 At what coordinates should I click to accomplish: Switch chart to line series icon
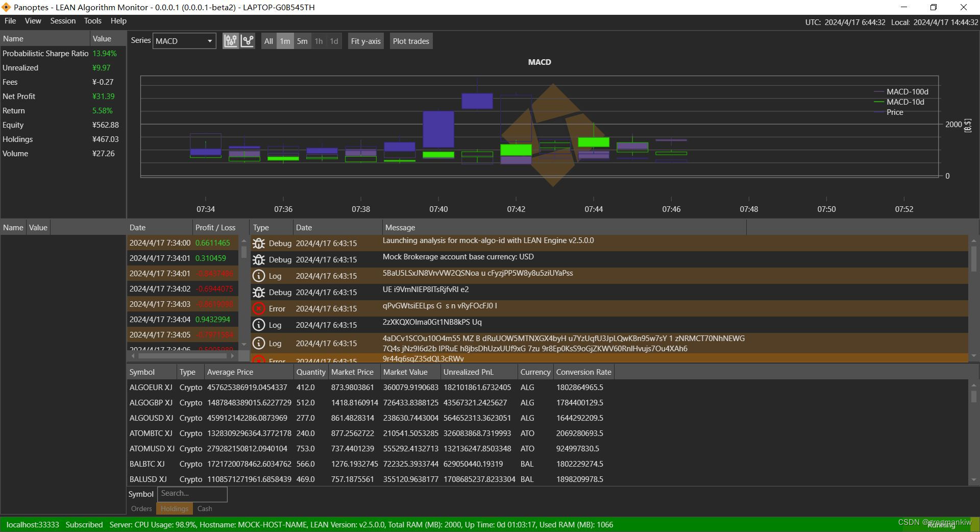(x=248, y=41)
